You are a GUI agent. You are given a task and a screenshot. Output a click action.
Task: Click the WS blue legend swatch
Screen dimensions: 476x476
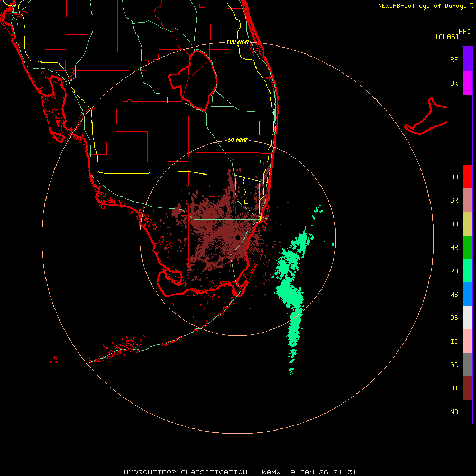(x=467, y=294)
